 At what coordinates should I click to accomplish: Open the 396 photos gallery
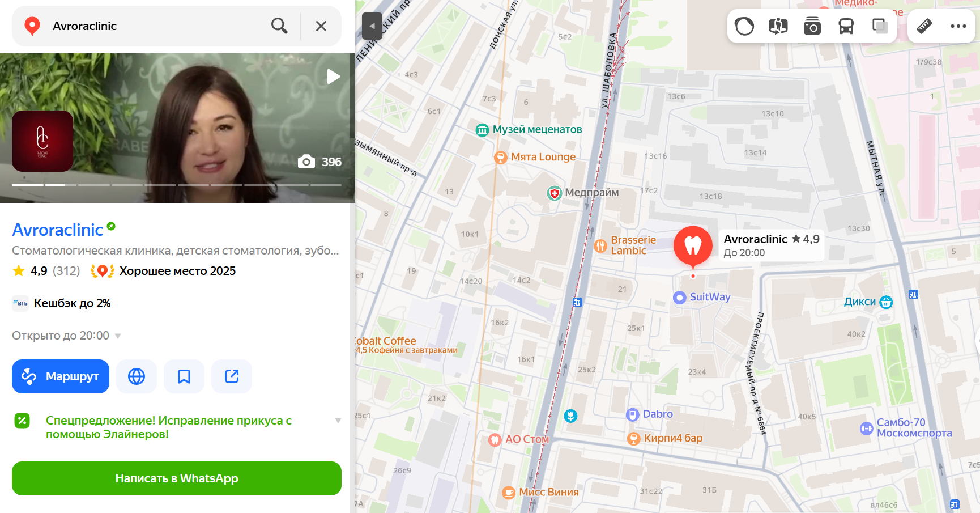point(320,162)
